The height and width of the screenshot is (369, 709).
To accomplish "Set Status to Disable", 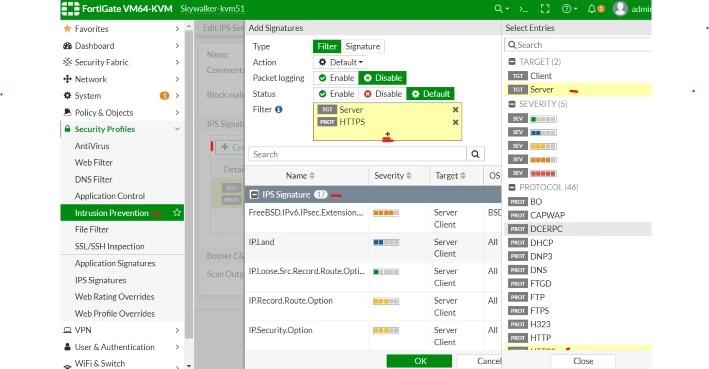I will coord(383,94).
